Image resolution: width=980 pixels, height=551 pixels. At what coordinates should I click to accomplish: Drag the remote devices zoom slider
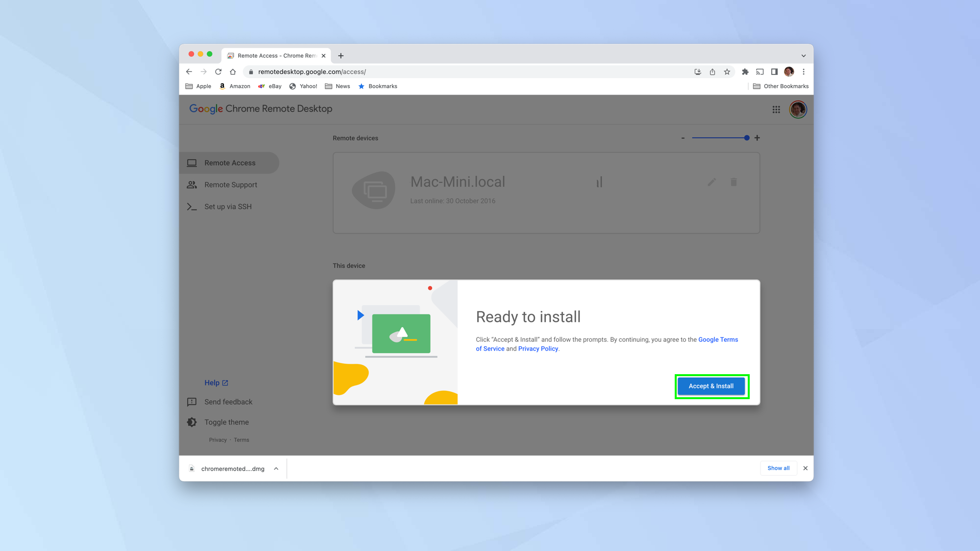(x=746, y=138)
